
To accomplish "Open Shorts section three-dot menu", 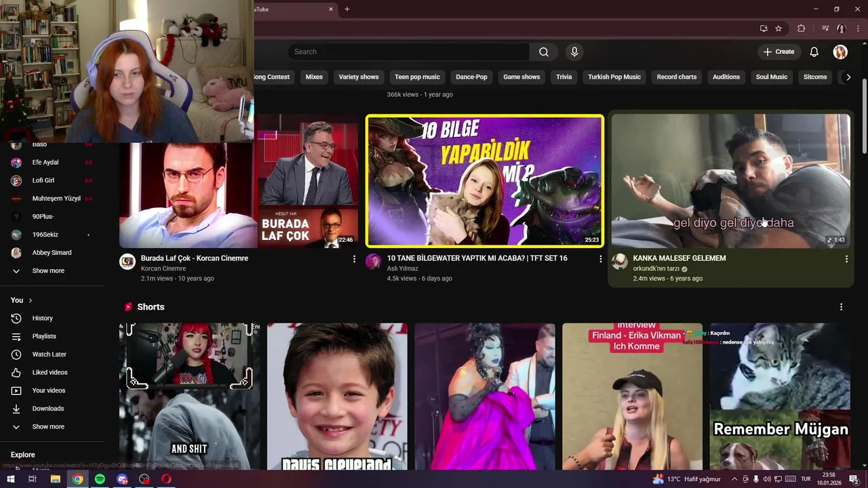I will click(x=841, y=307).
